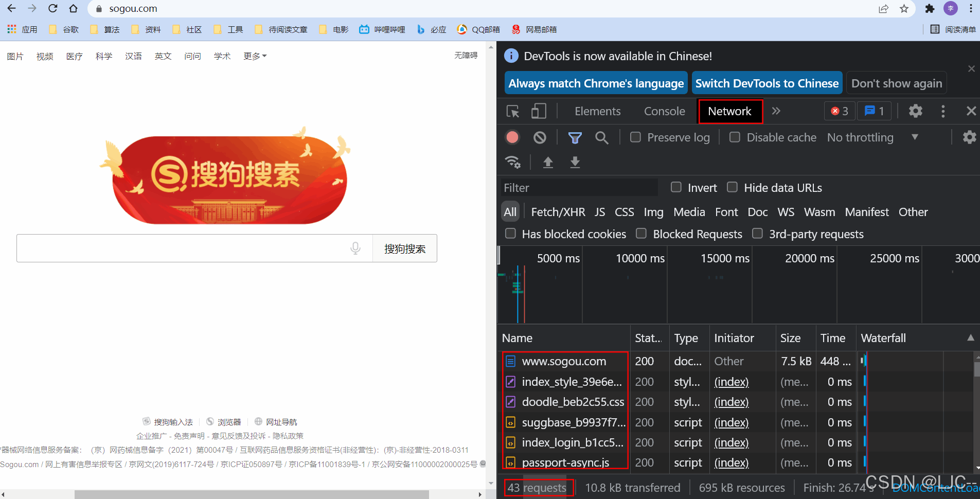
Task: Select the www.sogou.com request row
Action: [x=736, y=361]
